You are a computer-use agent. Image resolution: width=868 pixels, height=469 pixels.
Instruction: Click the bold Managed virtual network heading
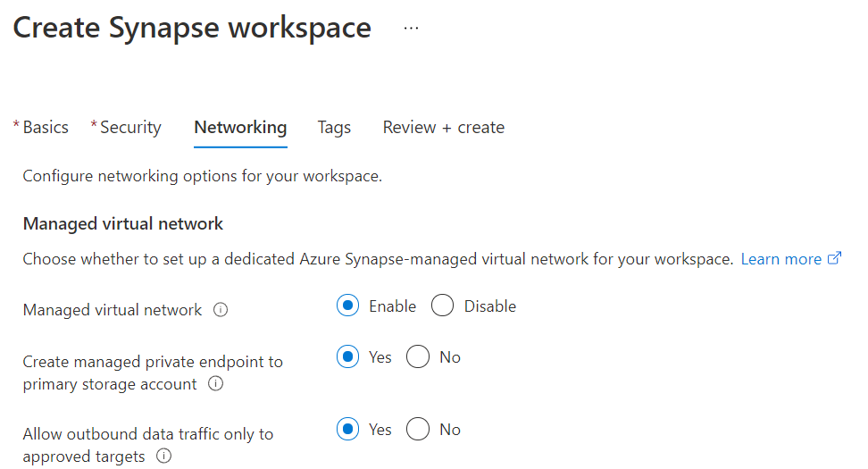tap(123, 223)
